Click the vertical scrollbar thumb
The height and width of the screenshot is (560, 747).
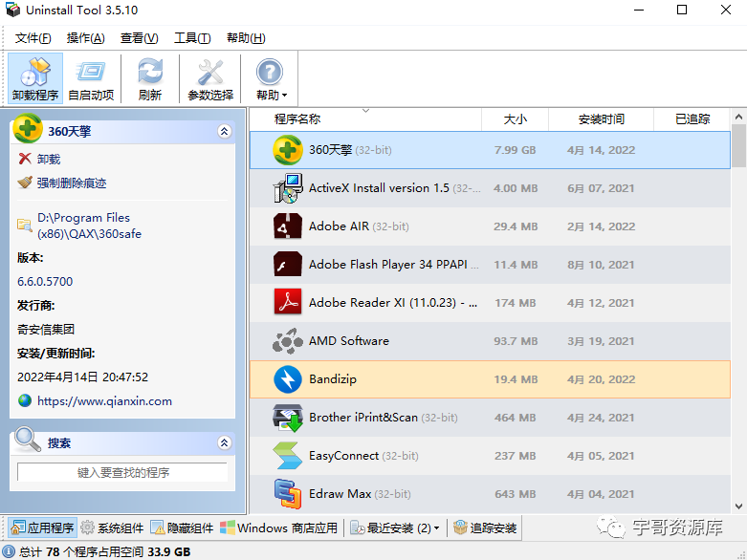click(738, 145)
